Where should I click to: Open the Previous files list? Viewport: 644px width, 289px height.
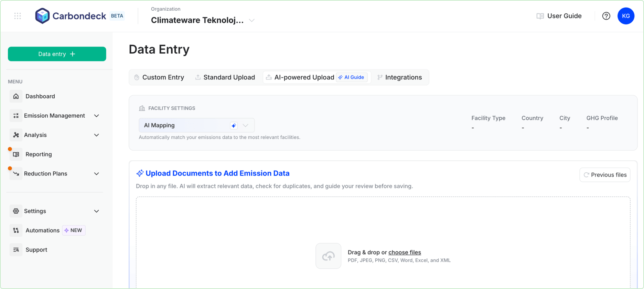tap(605, 175)
